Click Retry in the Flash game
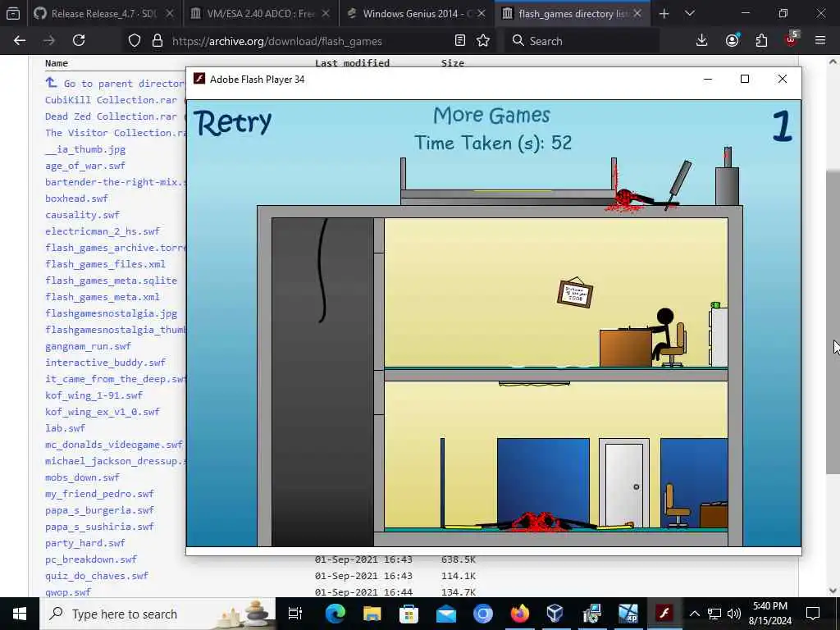 (232, 123)
